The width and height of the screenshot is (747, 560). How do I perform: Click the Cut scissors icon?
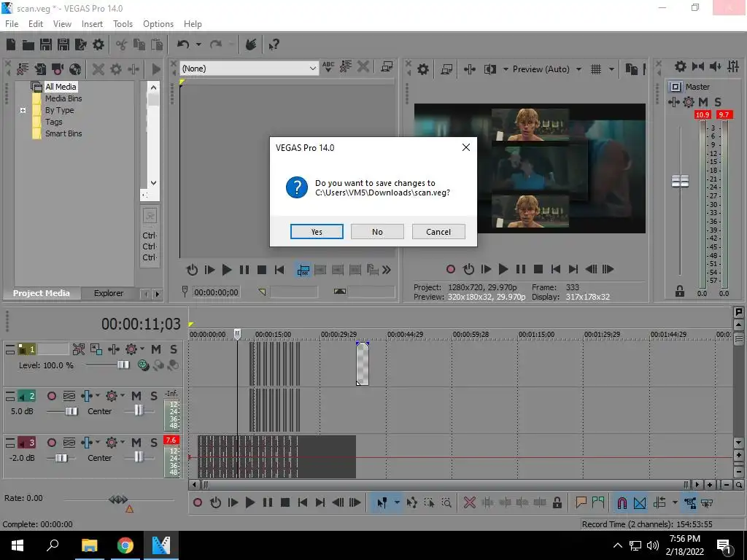(122, 44)
